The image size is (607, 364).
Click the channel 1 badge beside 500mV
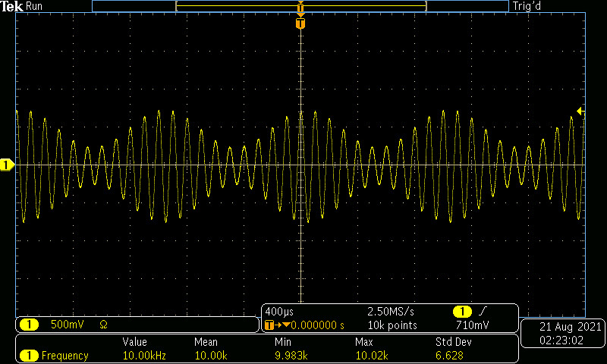[29, 325]
